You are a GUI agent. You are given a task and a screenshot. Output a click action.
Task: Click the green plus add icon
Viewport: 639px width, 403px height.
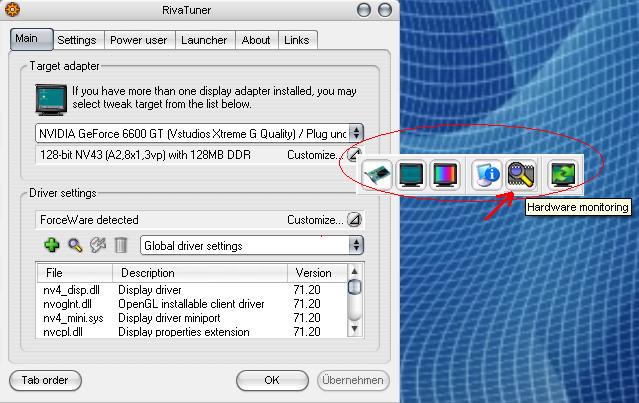[52, 245]
